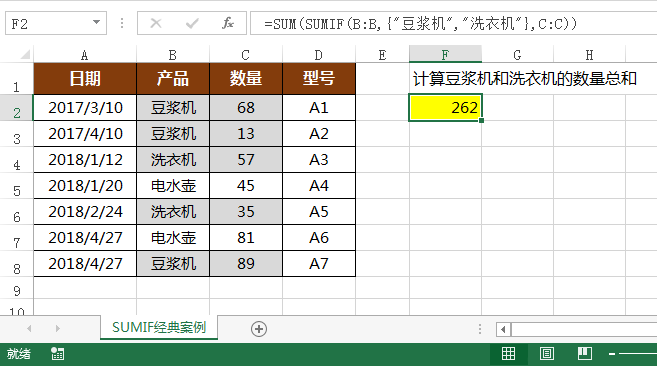The height and width of the screenshot is (366, 657).
Task: Go to the previous sheet with the left arrow
Action: [29, 328]
